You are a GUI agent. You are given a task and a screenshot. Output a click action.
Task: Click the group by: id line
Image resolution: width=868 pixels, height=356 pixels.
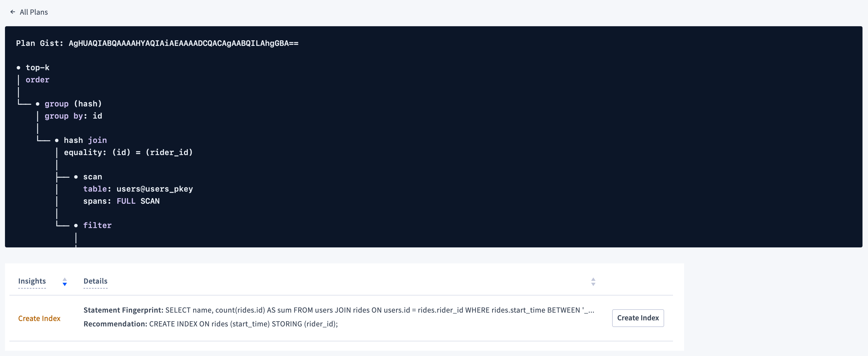(x=73, y=116)
